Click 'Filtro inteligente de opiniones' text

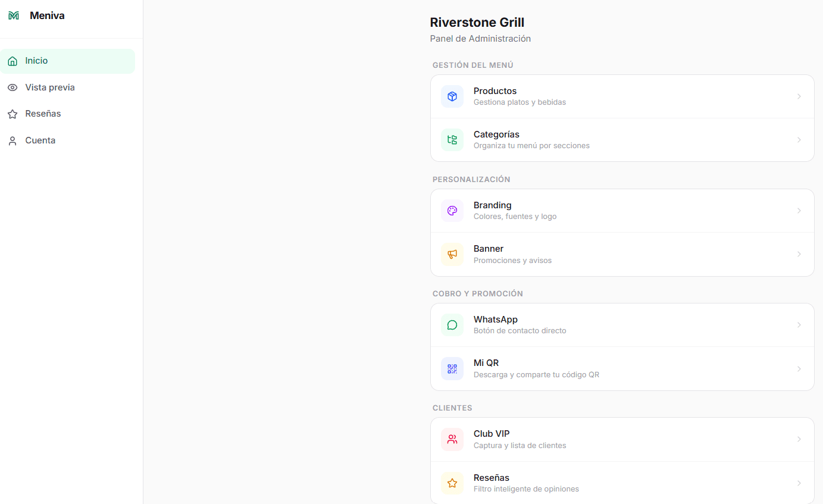526,489
